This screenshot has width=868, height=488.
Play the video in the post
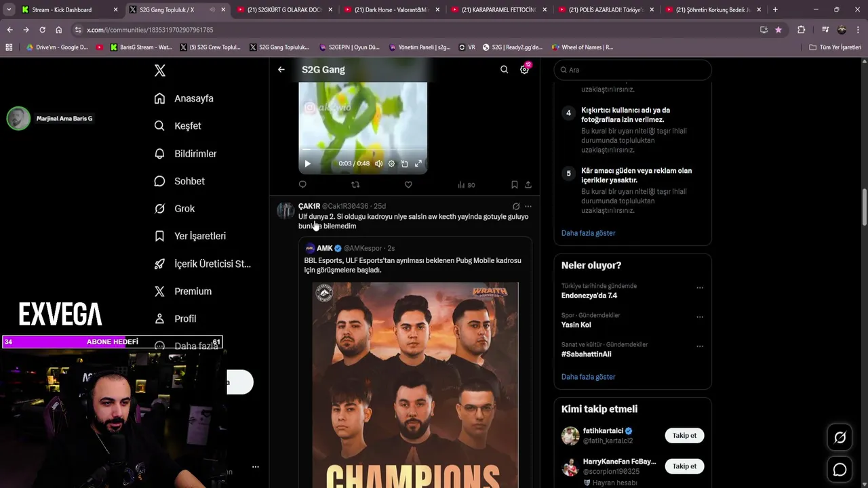point(307,163)
